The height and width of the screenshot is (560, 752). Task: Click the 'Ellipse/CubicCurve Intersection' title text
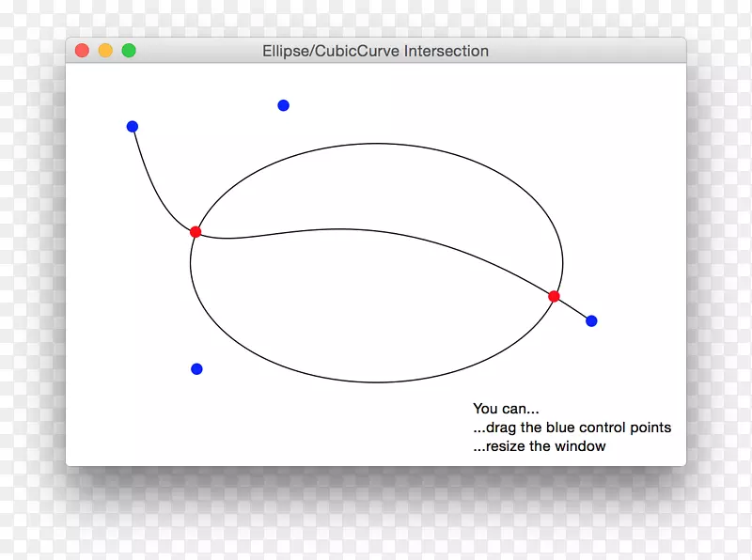point(375,51)
